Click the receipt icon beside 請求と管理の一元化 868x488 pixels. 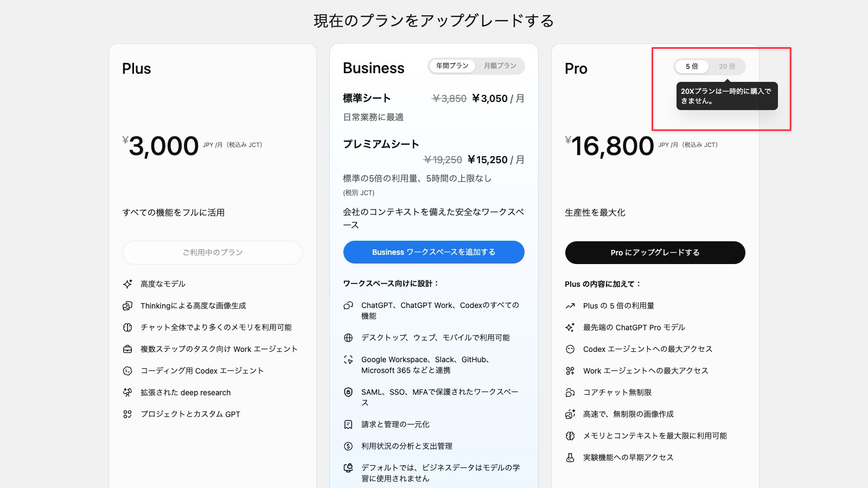[348, 425]
